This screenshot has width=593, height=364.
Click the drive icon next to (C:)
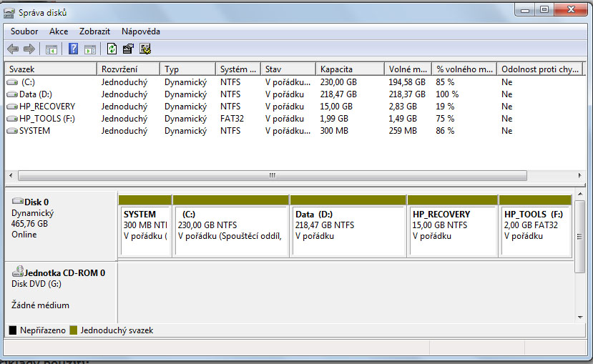coord(12,82)
